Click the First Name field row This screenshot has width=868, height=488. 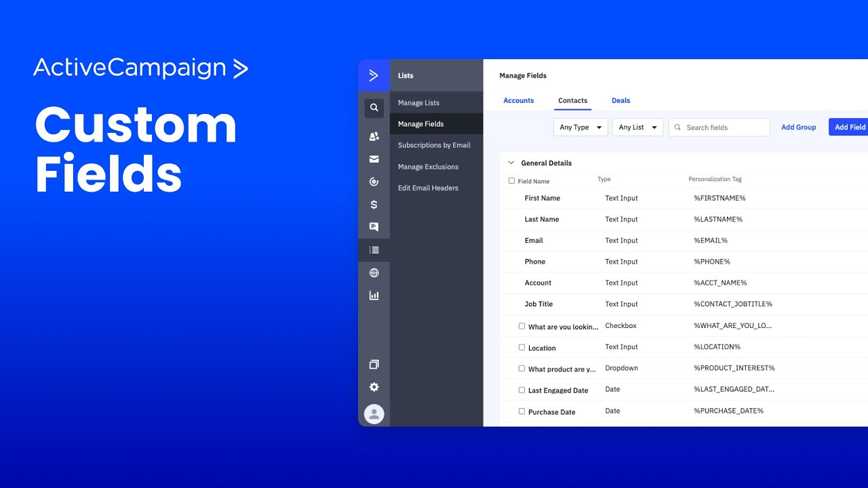tap(684, 198)
